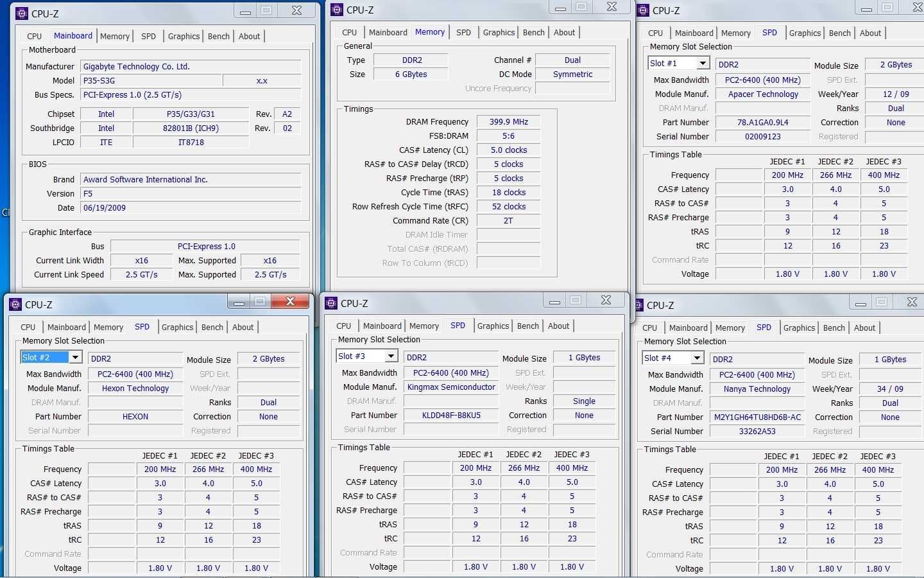
Task: Click CAS# Latency value 5.0 clocks
Action: pyautogui.click(x=508, y=150)
